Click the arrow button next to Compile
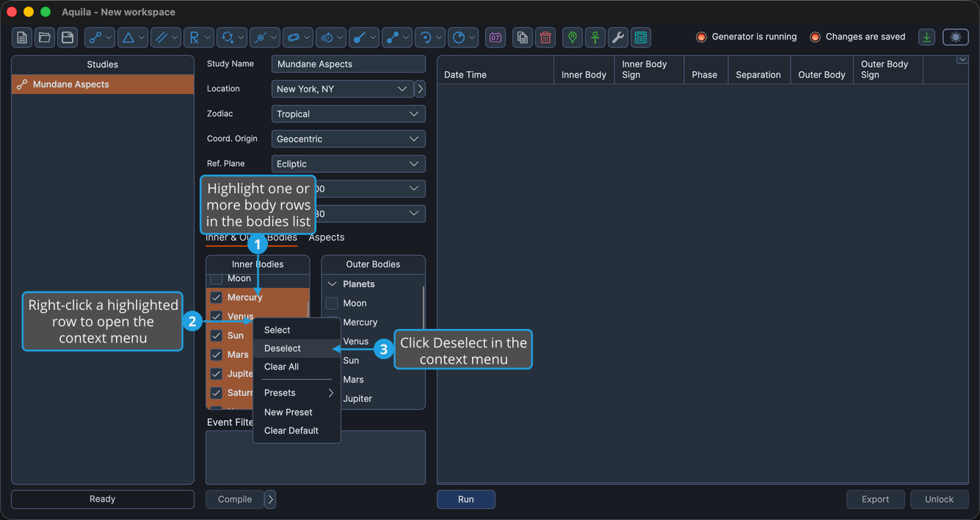Image resolution: width=980 pixels, height=520 pixels. 270,499
